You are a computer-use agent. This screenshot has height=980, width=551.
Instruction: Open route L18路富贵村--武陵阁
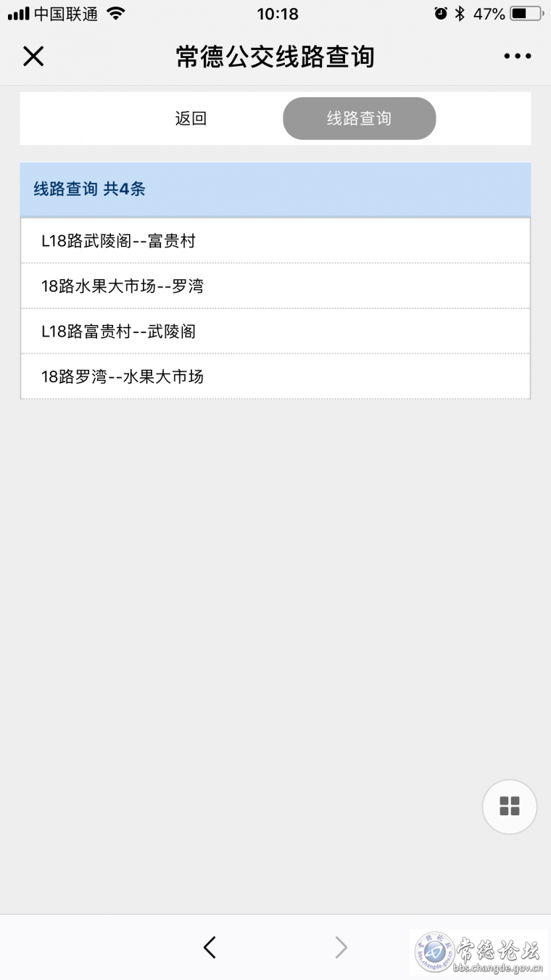point(275,332)
